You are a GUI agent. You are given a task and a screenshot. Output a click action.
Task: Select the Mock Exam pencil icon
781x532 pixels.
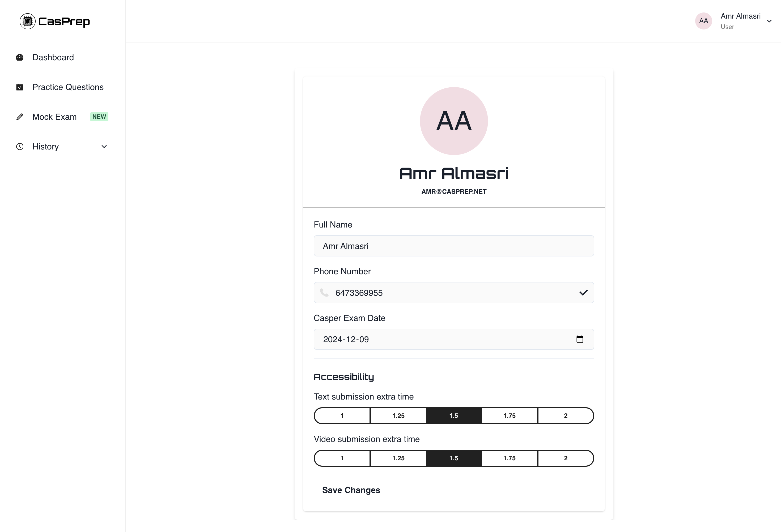pyautogui.click(x=19, y=117)
